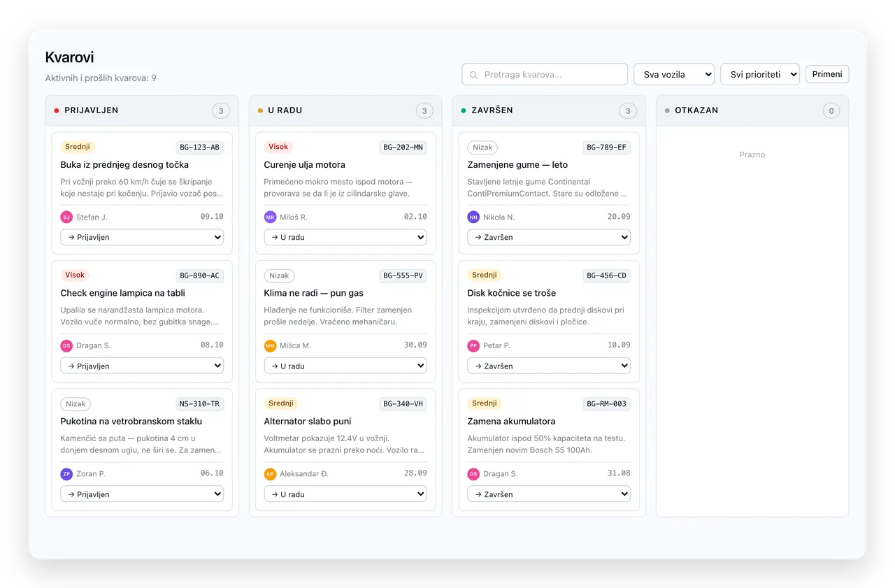Open status dropdown on Alternator slabo puni card
The image size is (895, 588).
(x=345, y=494)
